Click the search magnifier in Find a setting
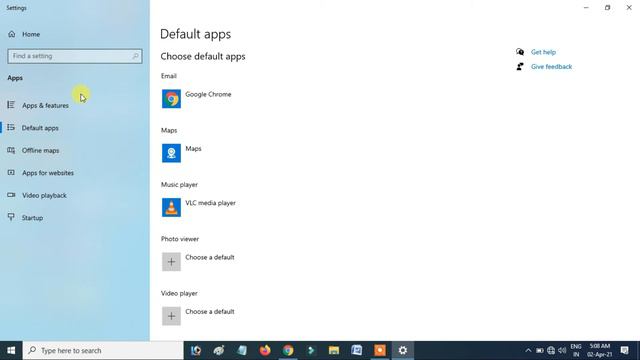 tap(136, 56)
